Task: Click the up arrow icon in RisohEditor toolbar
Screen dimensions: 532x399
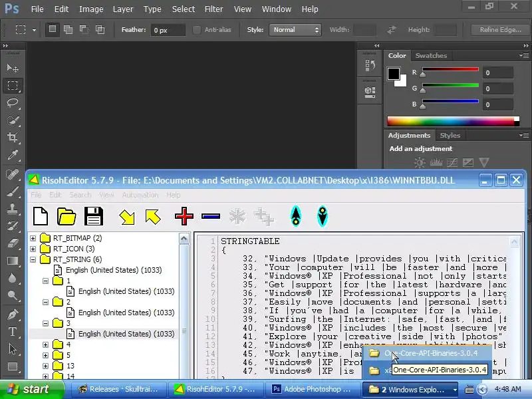Action: (296, 216)
